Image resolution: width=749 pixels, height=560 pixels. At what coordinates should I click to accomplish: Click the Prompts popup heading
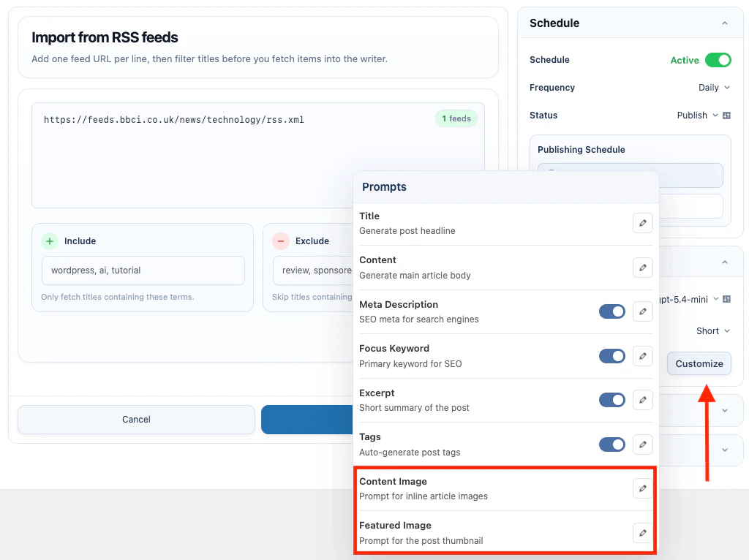384,186
